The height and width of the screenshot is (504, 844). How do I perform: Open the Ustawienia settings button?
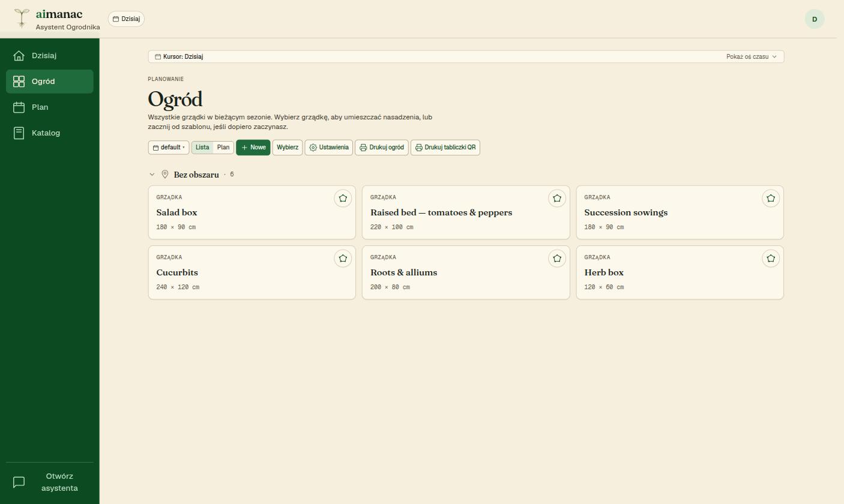point(329,148)
